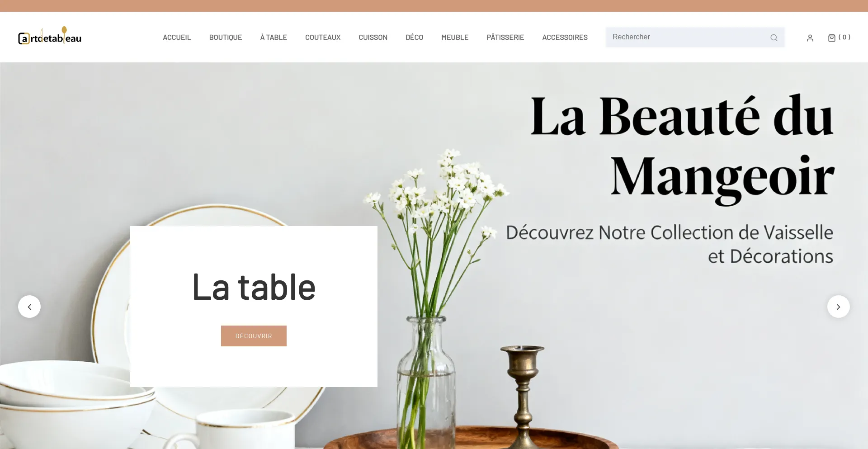Select À TABLE in navigation
Screen dimensions: 868x449
coord(274,38)
